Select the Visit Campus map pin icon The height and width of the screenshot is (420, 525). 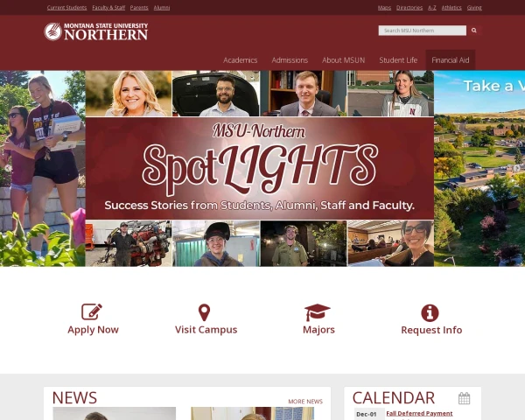click(204, 312)
